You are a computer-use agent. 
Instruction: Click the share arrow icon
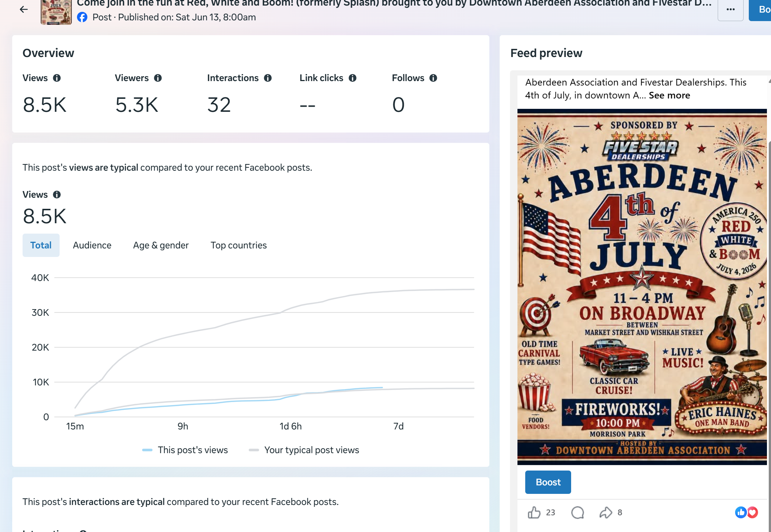tap(606, 512)
